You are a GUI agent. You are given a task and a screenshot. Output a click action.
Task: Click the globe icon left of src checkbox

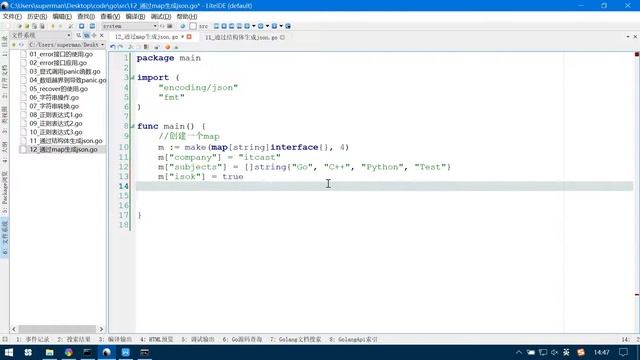pyautogui.click(x=182, y=26)
